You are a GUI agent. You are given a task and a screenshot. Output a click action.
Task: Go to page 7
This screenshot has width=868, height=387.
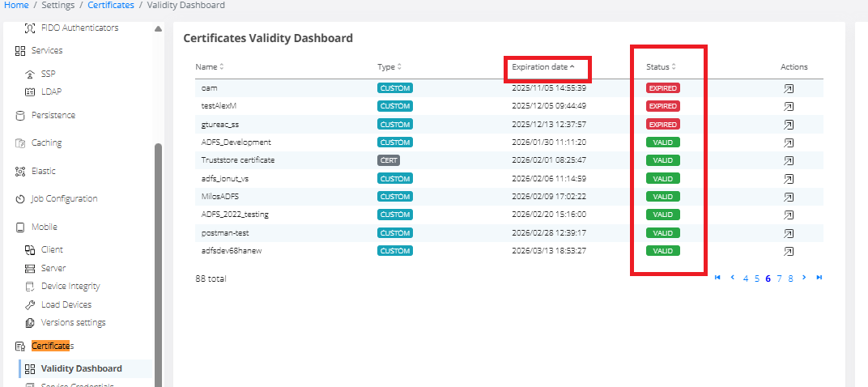pos(779,279)
